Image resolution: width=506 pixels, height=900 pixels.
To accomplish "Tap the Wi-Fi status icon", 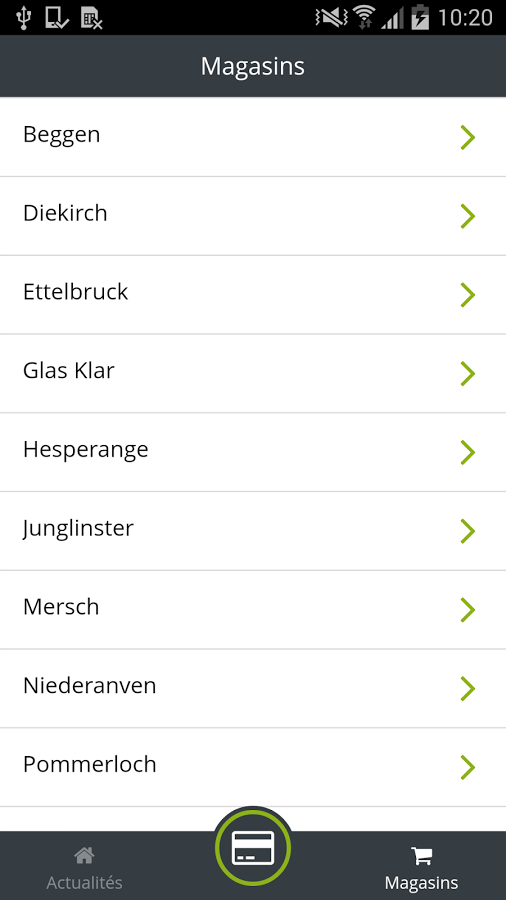I will tap(363, 17).
